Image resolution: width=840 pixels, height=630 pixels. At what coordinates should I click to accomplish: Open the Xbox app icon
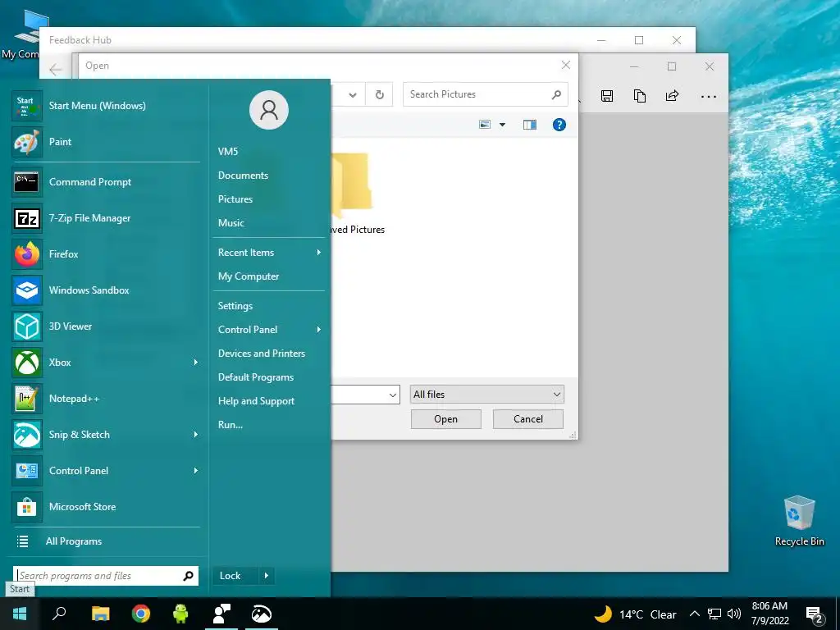27,363
